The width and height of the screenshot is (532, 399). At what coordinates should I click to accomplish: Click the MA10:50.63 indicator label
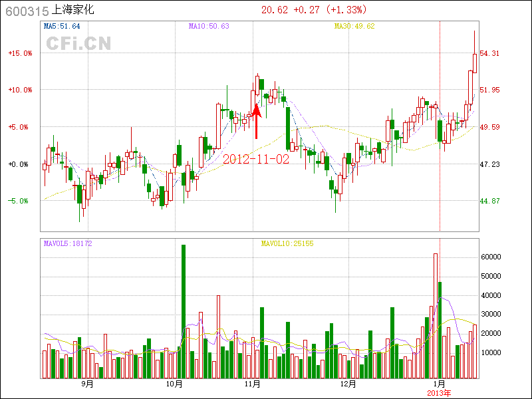click(x=209, y=27)
